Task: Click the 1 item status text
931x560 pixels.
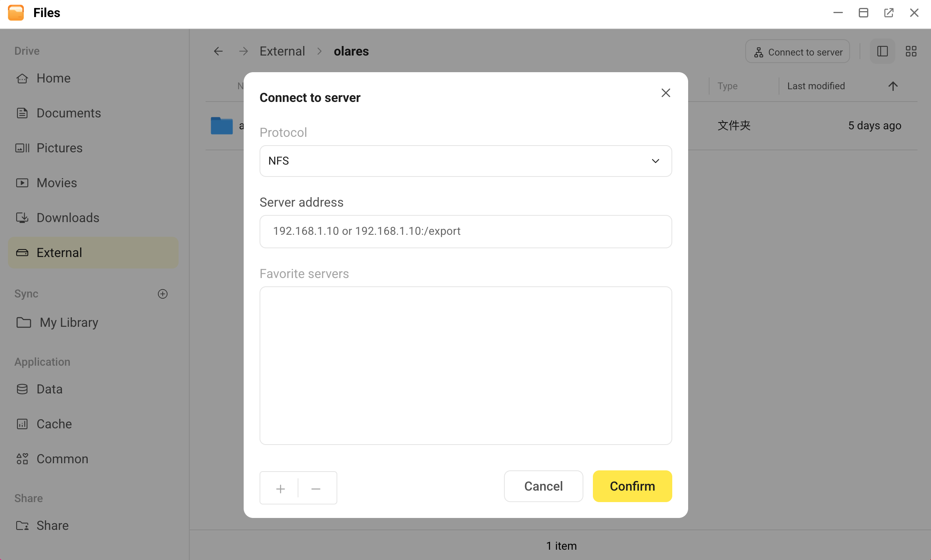Action: [x=561, y=546]
